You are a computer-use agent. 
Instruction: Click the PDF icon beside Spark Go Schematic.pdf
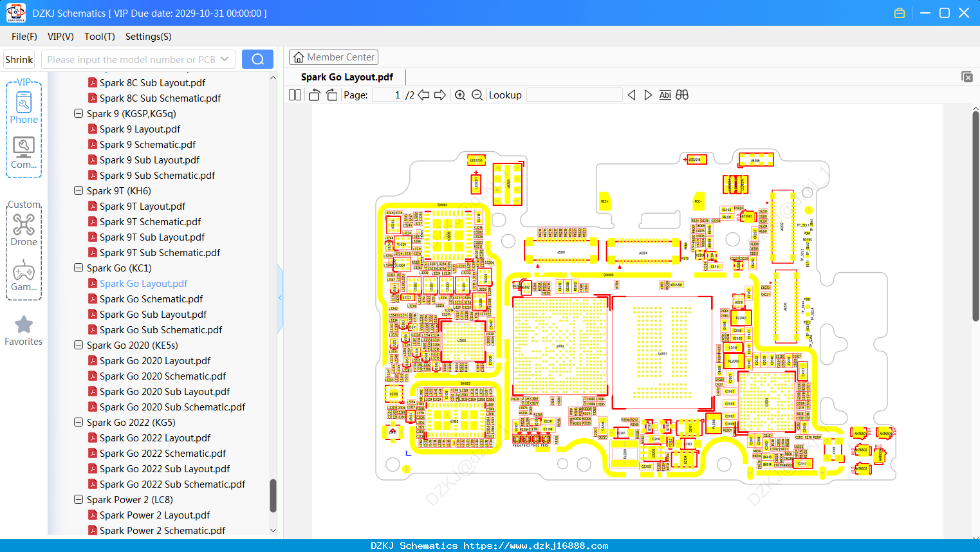click(x=93, y=299)
